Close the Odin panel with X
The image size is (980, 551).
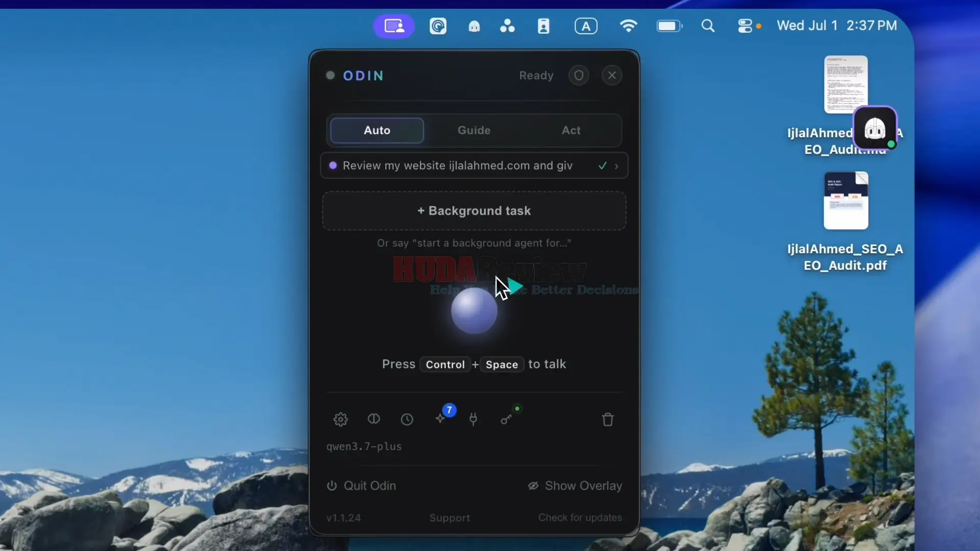click(x=612, y=76)
